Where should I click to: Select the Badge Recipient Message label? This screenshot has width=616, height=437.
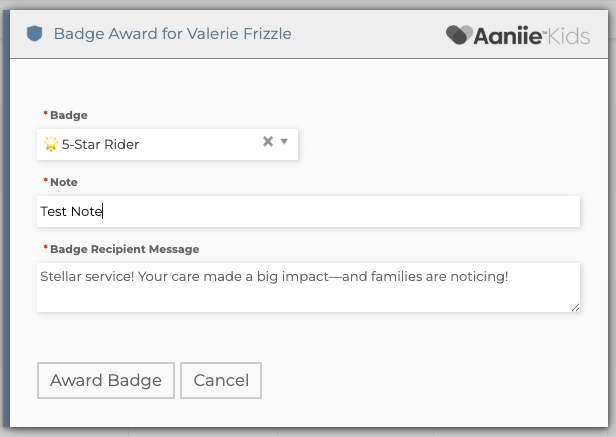(125, 249)
